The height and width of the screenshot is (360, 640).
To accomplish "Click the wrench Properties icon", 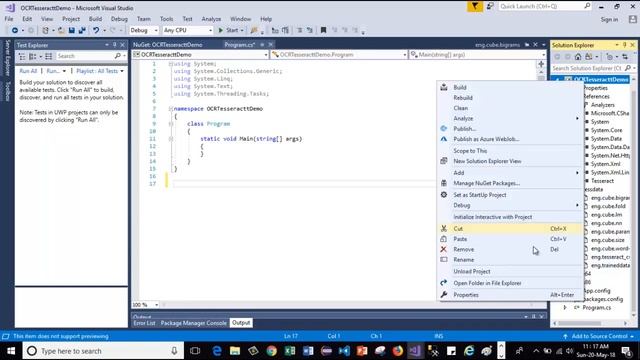I will click(444, 294).
